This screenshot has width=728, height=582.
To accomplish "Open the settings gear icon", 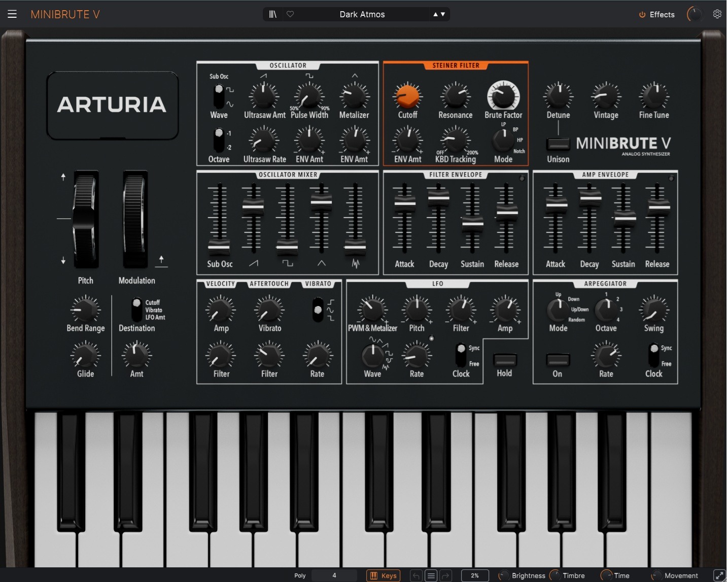I will (717, 14).
